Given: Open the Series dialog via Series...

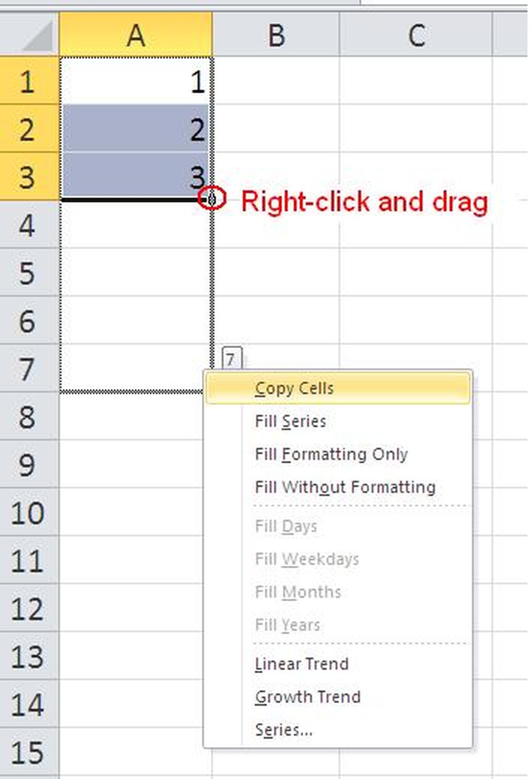Looking at the screenshot, I should point(283,729).
